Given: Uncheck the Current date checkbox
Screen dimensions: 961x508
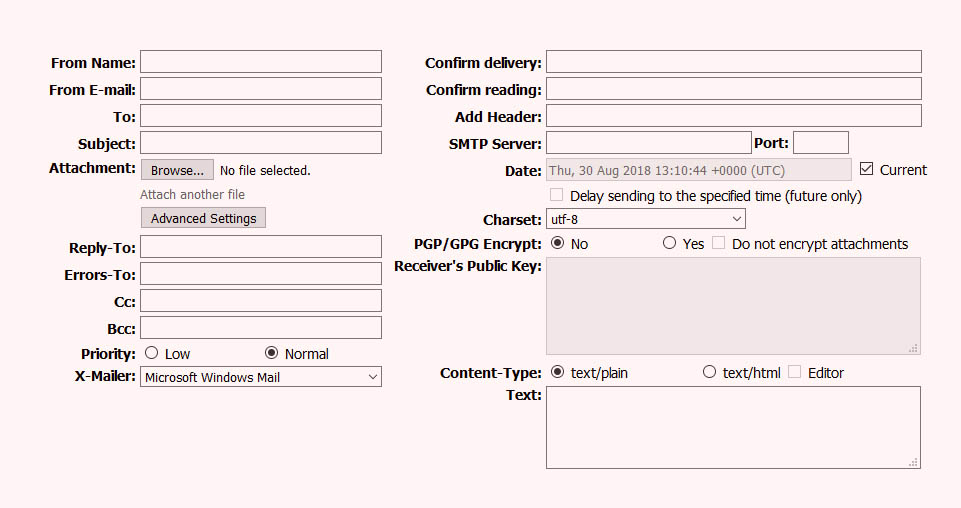Looking at the screenshot, I should click(x=866, y=169).
